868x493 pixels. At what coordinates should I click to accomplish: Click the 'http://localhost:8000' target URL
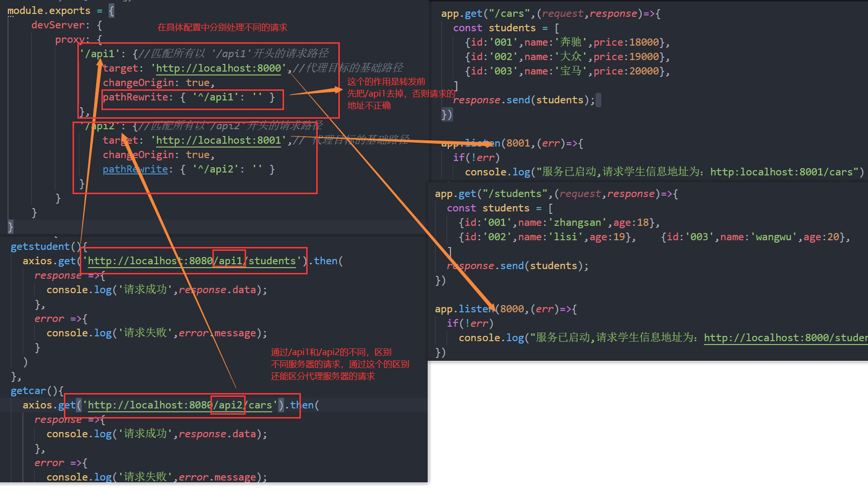click(219, 68)
